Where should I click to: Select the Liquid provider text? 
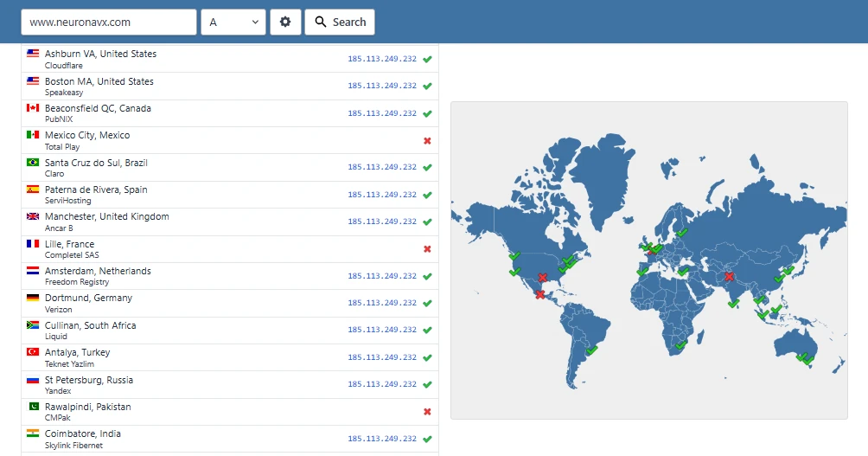[56, 337]
